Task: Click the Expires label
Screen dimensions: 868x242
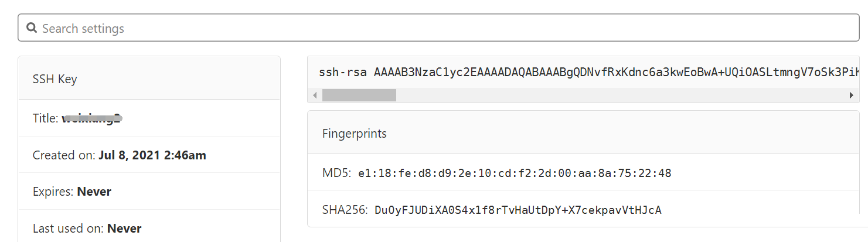Action: point(53,191)
